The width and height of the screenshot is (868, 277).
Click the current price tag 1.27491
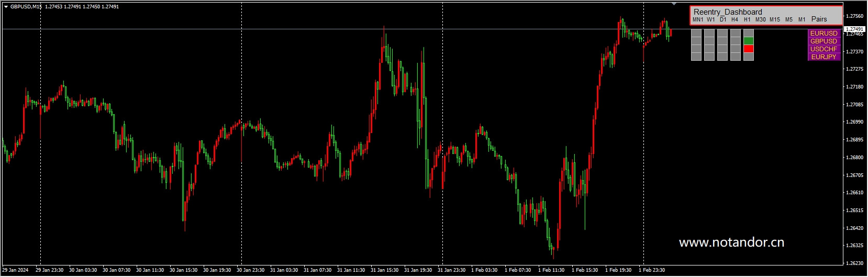click(x=855, y=29)
